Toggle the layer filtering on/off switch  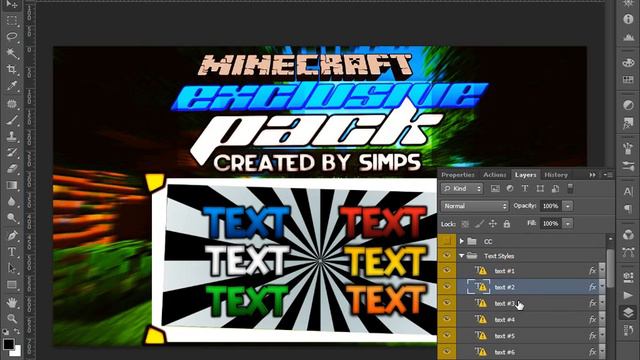[570, 189]
